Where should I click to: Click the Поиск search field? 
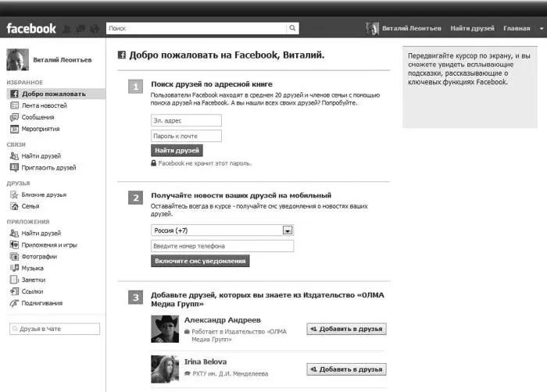click(196, 28)
